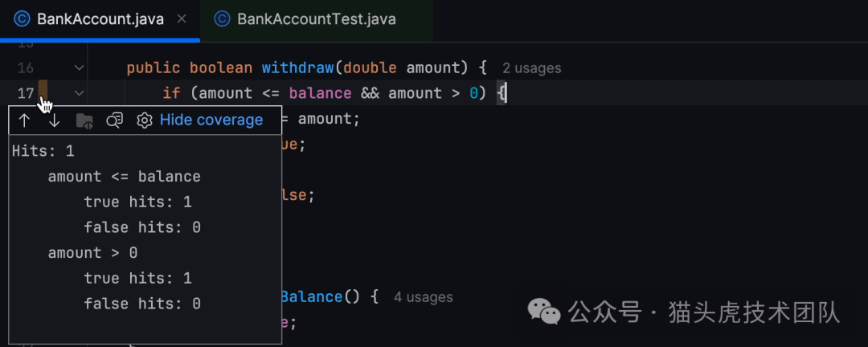Click the 'Hits: 1' text in popup
Image resolution: width=868 pixels, height=347 pixels.
pos(43,150)
